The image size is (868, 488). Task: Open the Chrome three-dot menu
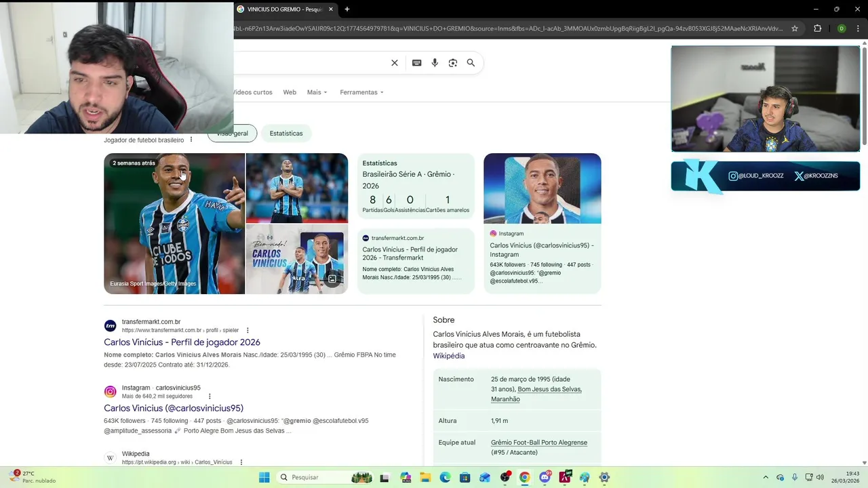pos(859,28)
